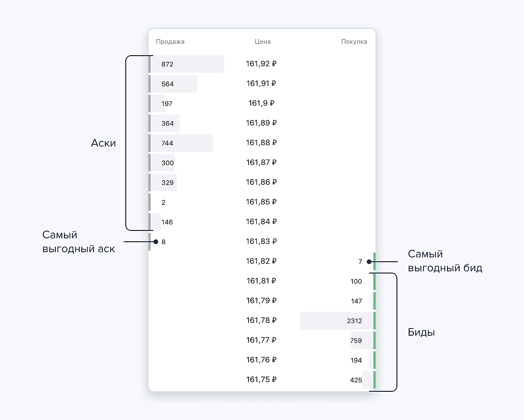
Task: Select the 2312 buy order bar
Action: tap(337, 321)
